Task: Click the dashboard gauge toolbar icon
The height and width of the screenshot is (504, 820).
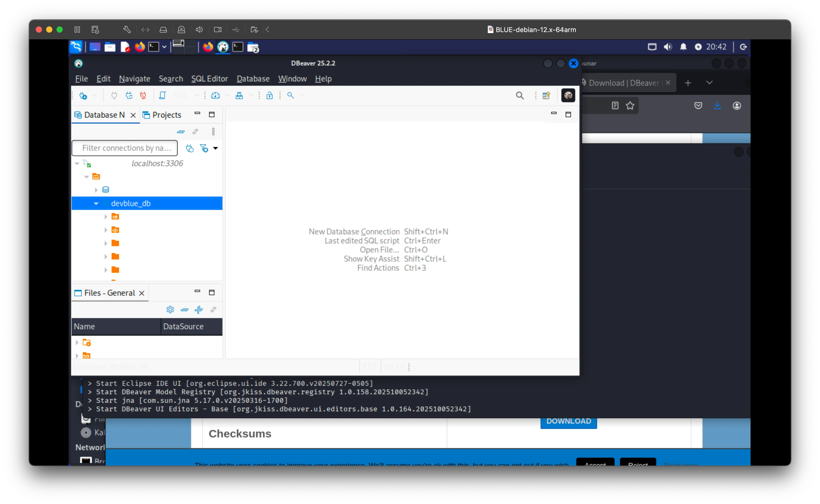Action: click(x=215, y=96)
